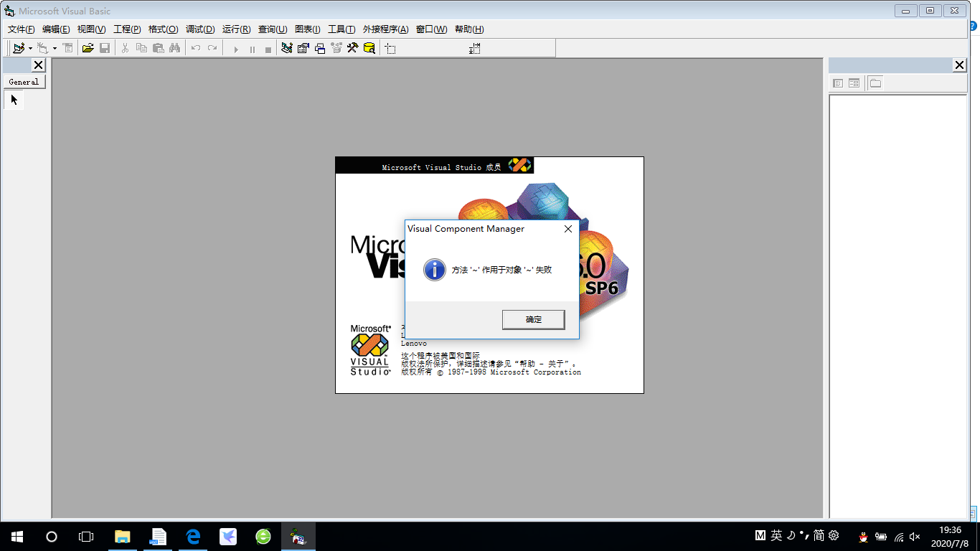Screen dimensions: 980x551
Task: Open Microsoft Edge from the taskbar
Action: tap(193, 537)
